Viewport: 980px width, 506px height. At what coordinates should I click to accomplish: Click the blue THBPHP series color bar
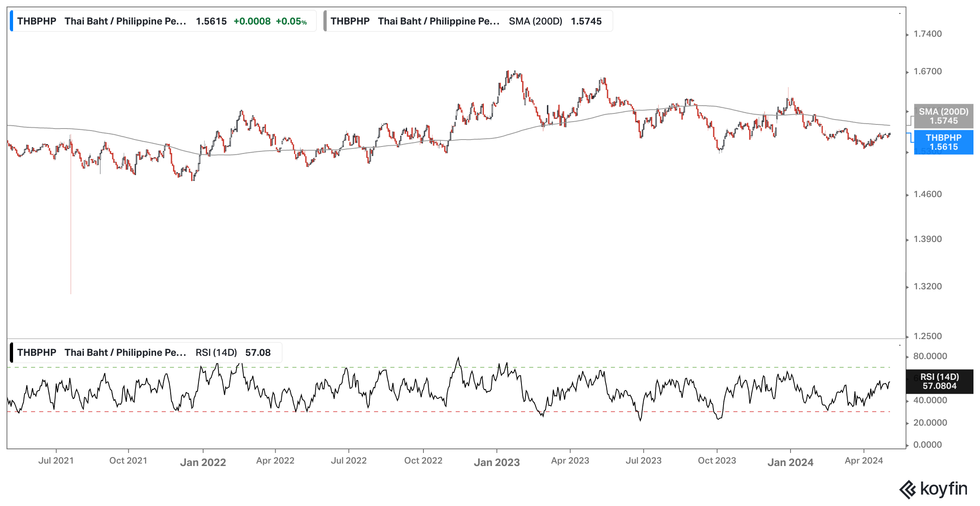pyautogui.click(x=11, y=21)
